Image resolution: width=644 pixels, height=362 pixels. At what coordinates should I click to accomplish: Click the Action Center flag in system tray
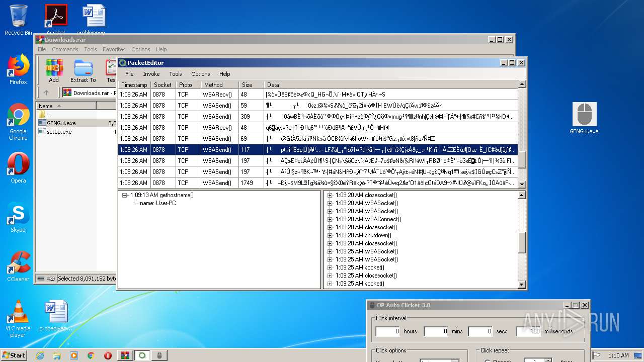(597, 355)
